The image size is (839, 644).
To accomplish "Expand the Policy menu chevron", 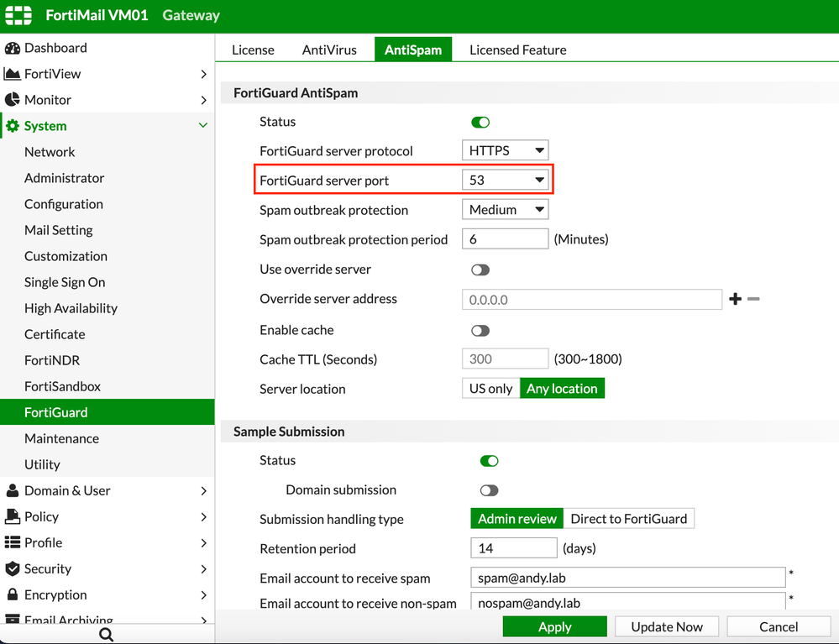I will tap(203, 516).
